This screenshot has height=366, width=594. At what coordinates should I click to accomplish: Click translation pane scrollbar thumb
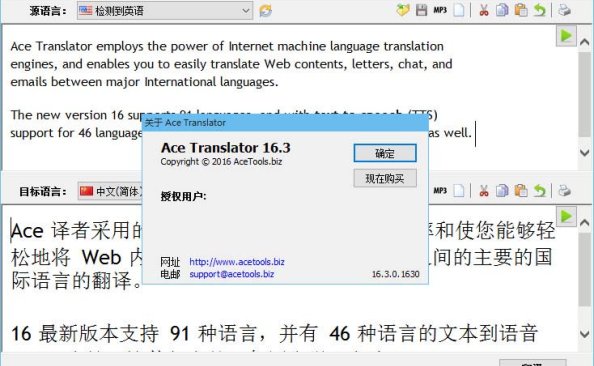pyautogui.click(x=585, y=269)
